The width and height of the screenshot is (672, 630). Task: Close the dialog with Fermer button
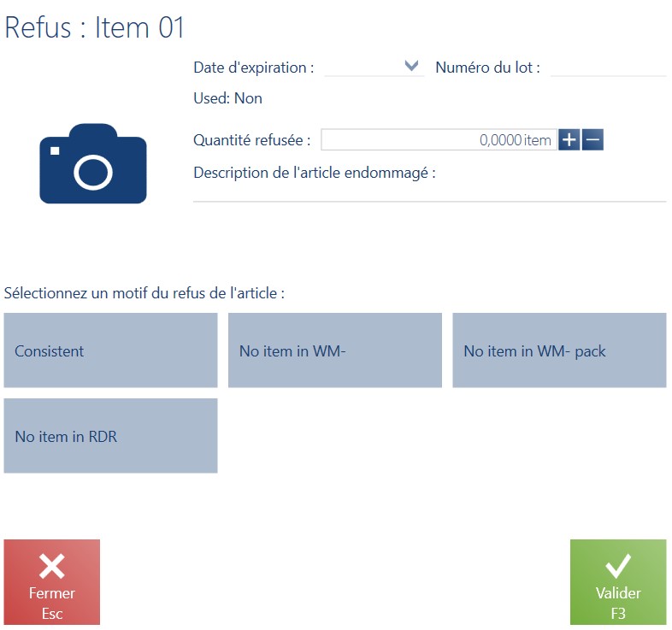52,582
